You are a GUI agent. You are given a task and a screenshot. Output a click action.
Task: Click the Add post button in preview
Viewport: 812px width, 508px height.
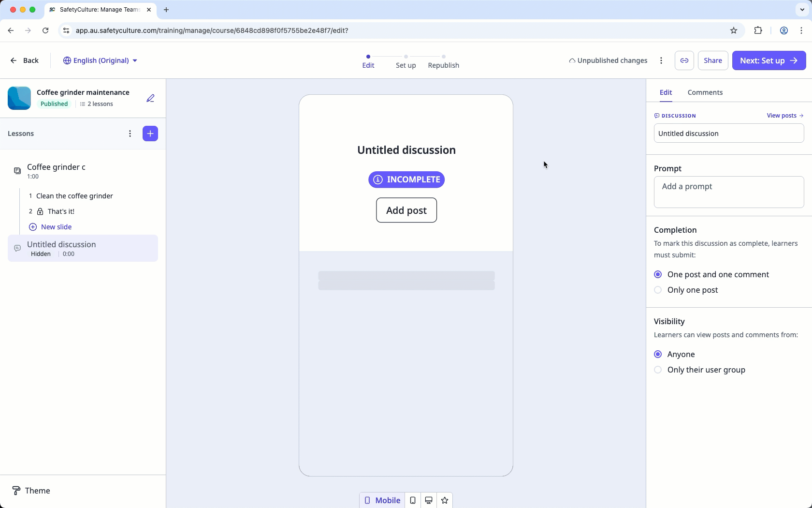(x=406, y=210)
